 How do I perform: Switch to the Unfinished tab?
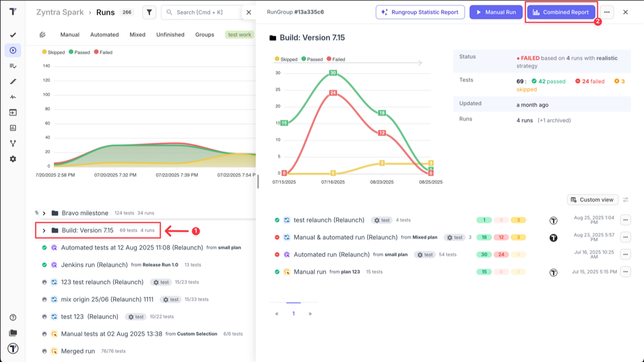click(x=170, y=35)
